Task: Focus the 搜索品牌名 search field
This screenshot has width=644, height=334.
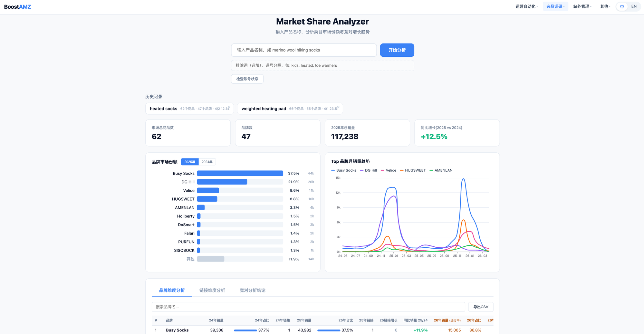Action: [x=308, y=307]
